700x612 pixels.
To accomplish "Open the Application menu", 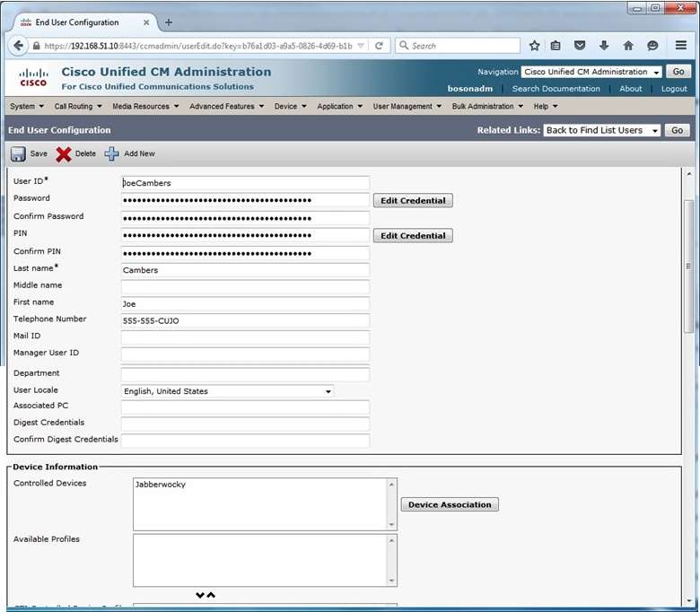I will pyautogui.click(x=340, y=106).
